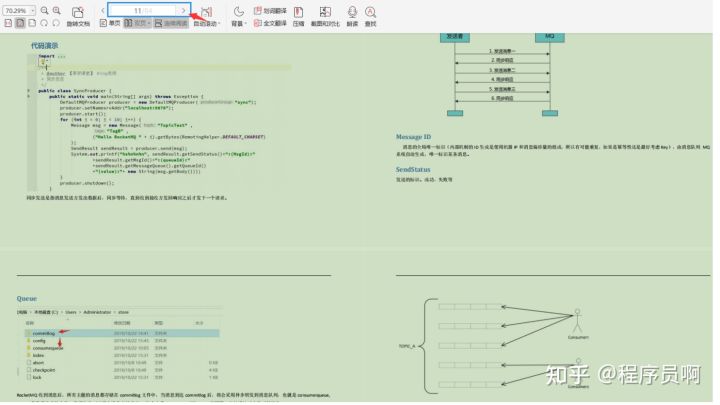Image resolution: width=720 pixels, height=405 pixels.
Task: Click 全文翻译 full text translation
Action: tap(270, 23)
